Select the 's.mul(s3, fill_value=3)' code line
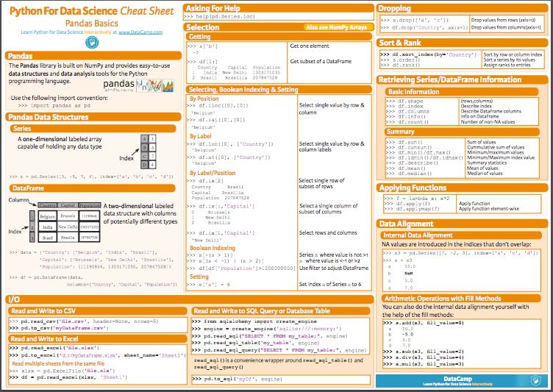The width and height of the screenshot is (553, 392). [424, 364]
